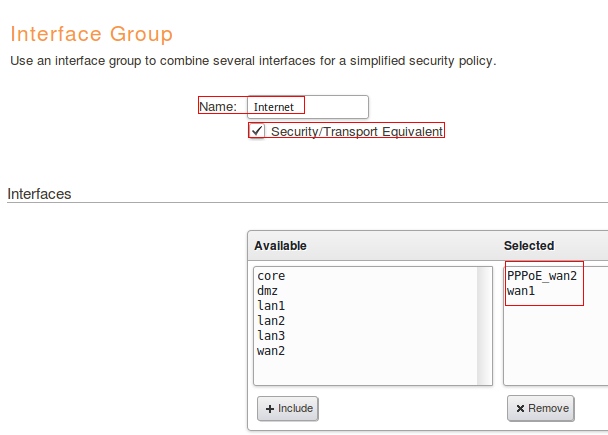Select core in the Available list
Viewport: 608px width, 435px height.
[271, 275]
